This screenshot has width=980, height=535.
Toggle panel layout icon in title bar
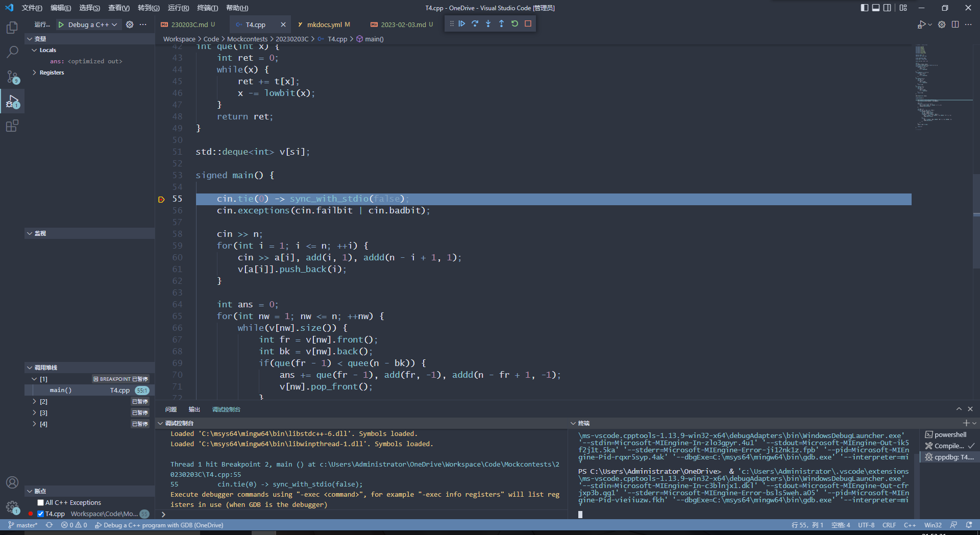tap(876, 8)
